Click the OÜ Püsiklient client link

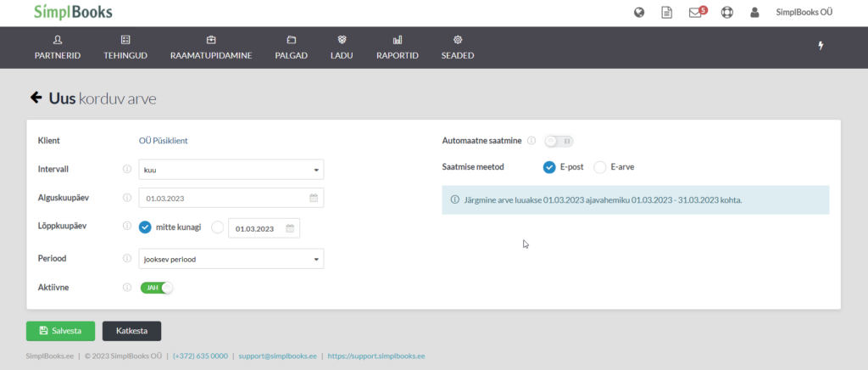click(x=162, y=141)
